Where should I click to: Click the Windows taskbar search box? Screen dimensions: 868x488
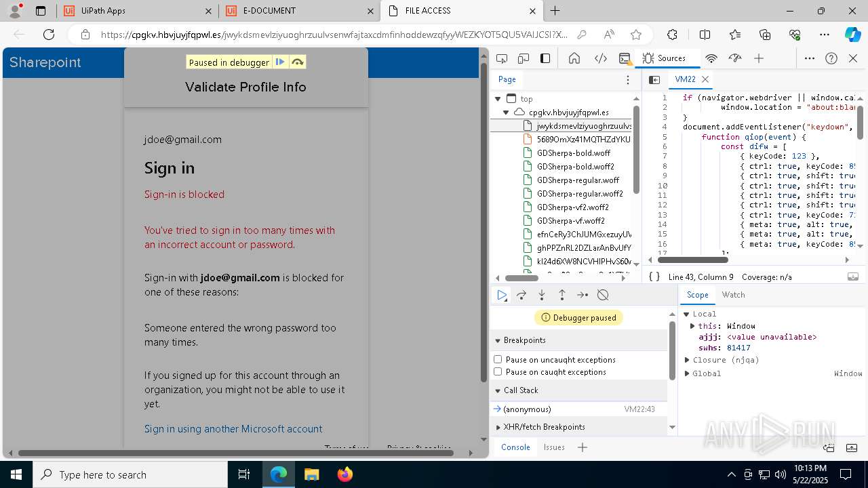[x=130, y=474]
